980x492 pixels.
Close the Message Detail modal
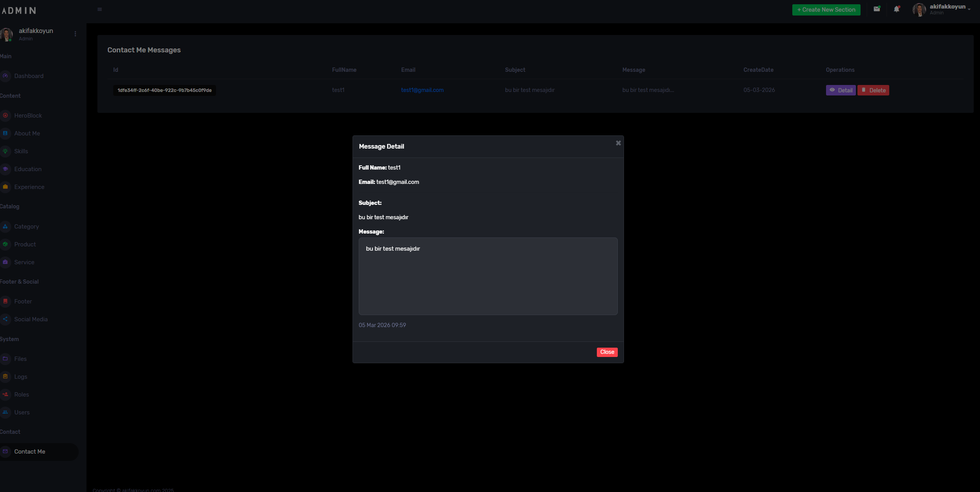(x=607, y=352)
